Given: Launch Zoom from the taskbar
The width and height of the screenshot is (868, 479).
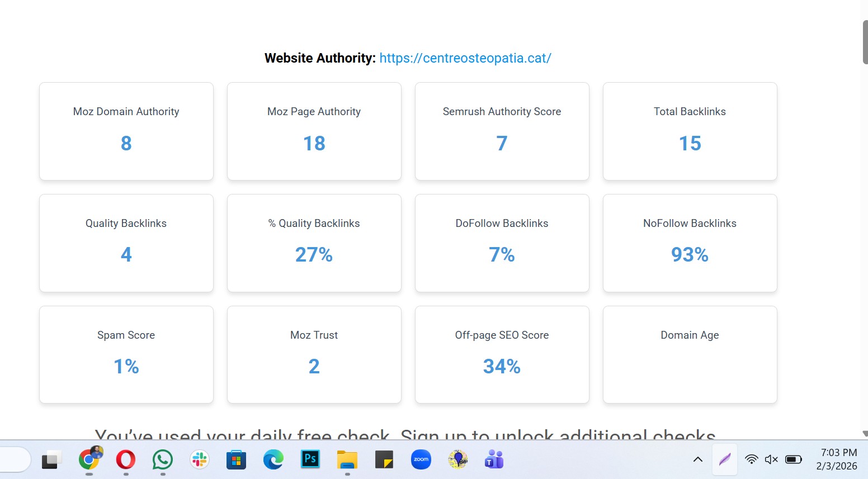Looking at the screenshot, I should (421, 459).
